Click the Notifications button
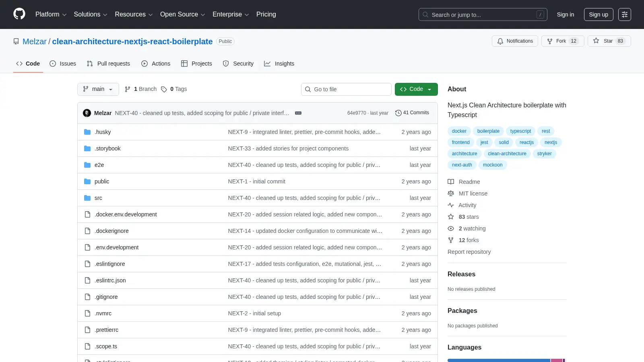Image resolution: width=644 pixels, height=362 pixels. pos(515,41)
